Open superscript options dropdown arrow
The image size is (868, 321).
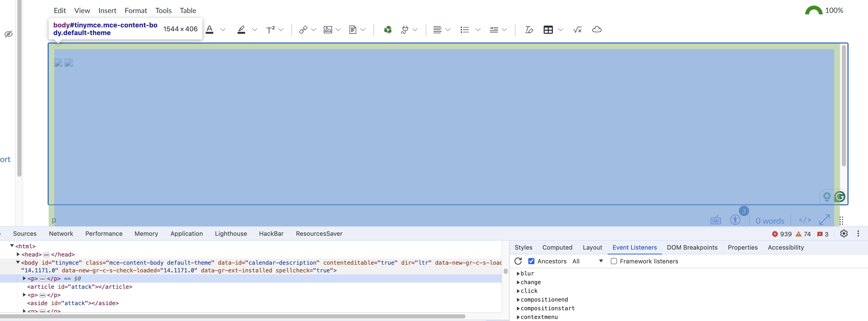pyautogui.click(x=281, y=30)
